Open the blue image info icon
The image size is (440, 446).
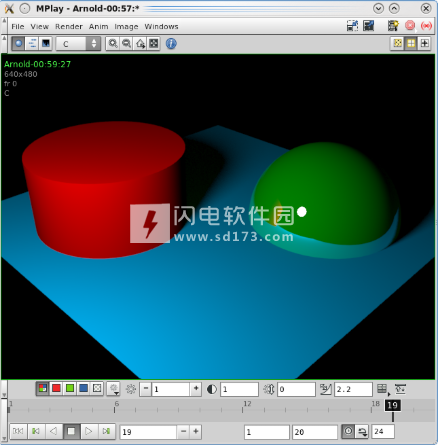(x=171, y=44)
